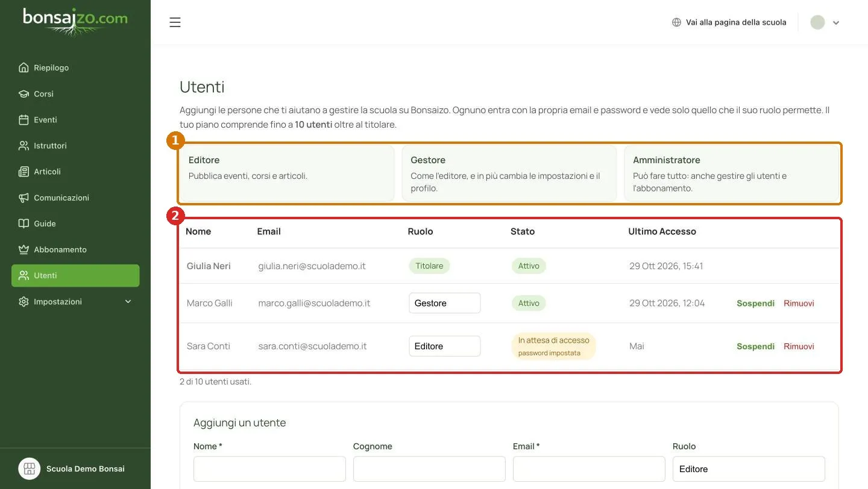The image size is (868, 489).
Task: Focus the Email input in add-user form
Action: 589,469
